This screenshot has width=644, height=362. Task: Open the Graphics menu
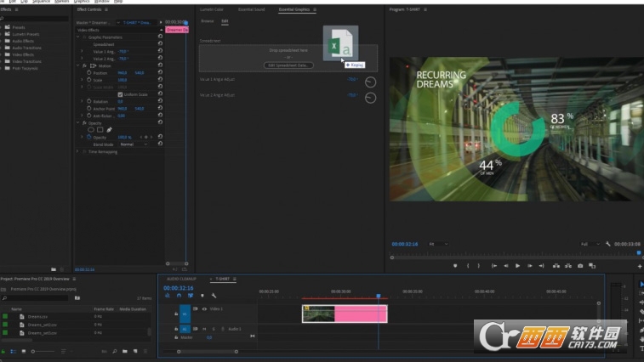(x=82, y=2)
